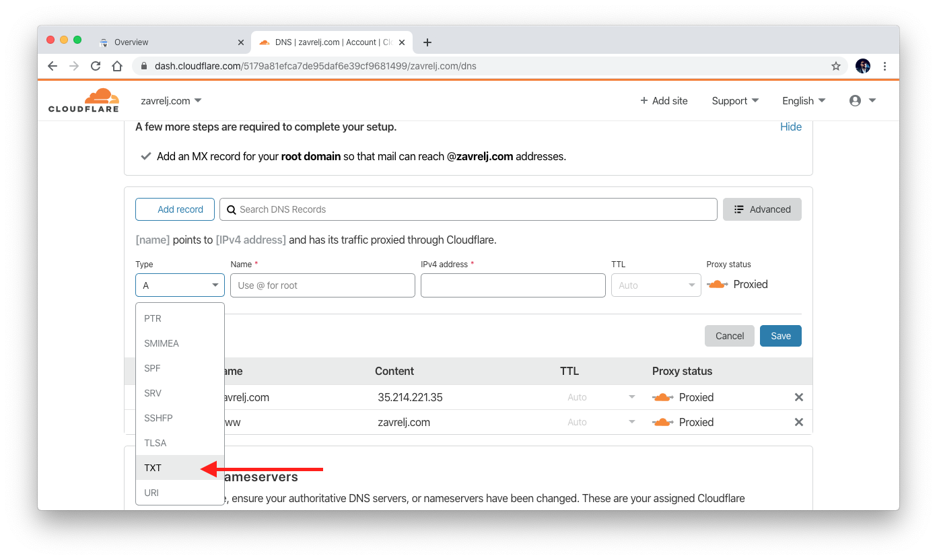View site info lock icon

pos(143,66)
